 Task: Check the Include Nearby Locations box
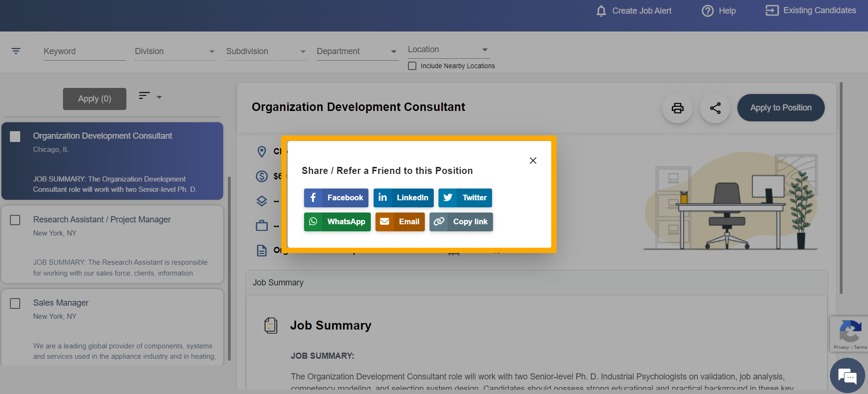[412, 66]
